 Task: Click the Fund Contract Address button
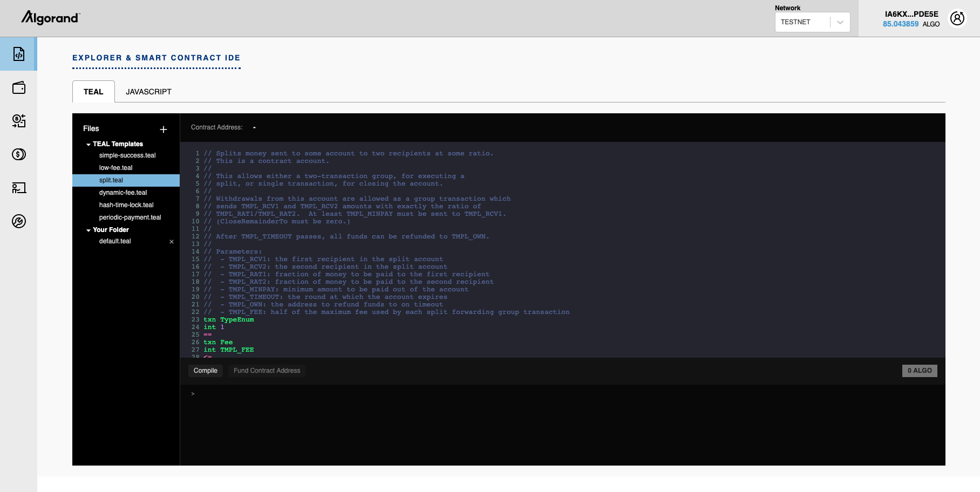(266, 371)
